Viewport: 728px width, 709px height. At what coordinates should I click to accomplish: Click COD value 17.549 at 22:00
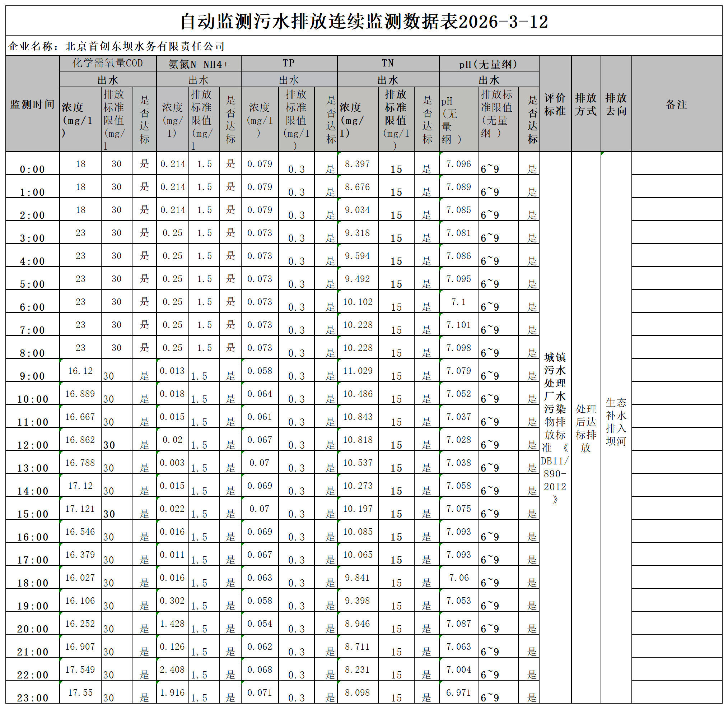click(x=80, y=669)
